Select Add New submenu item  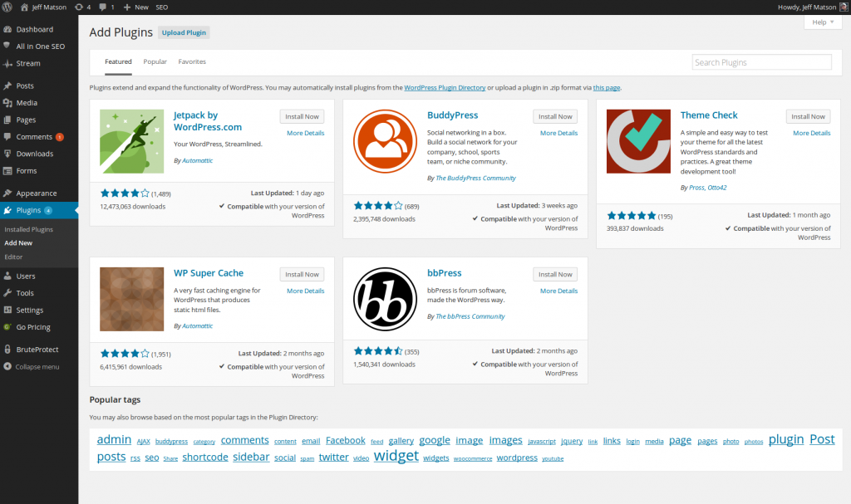point(18,243)
